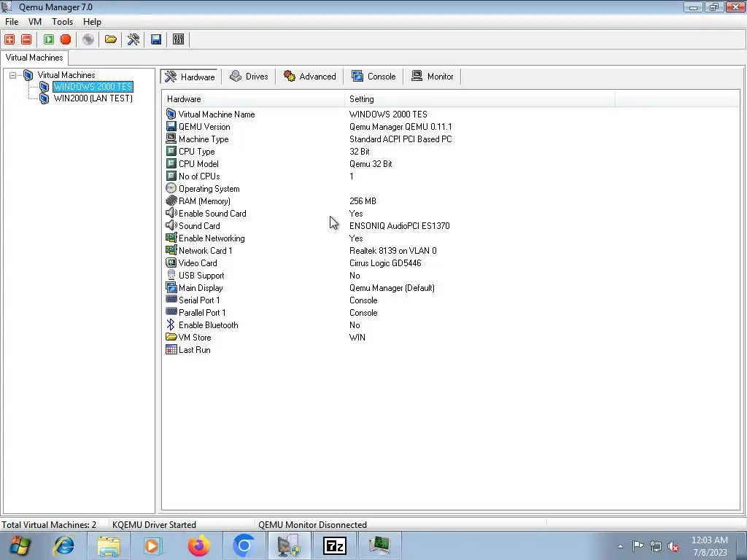Click the CPU Type chip icon
Viewport: 747px width, 560px height.
coord(171,151)
